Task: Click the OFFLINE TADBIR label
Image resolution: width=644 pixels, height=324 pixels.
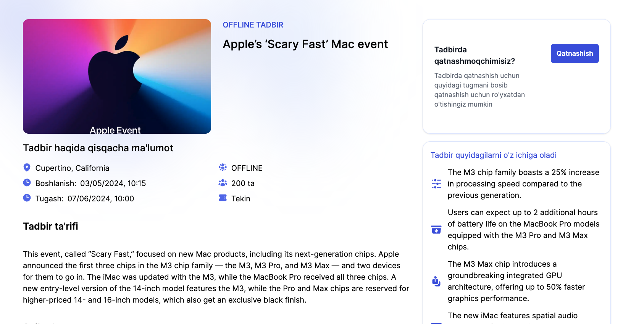Action: [x=253, y=25]
